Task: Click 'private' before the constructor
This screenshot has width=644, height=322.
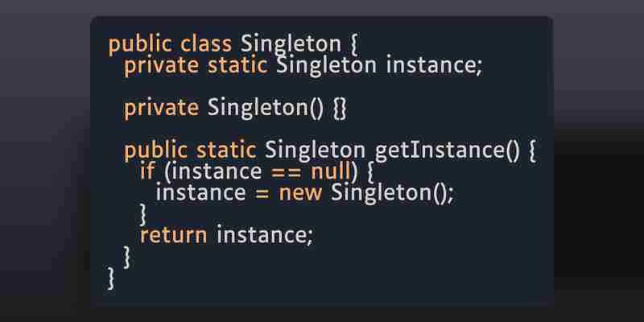Action: 162,109
